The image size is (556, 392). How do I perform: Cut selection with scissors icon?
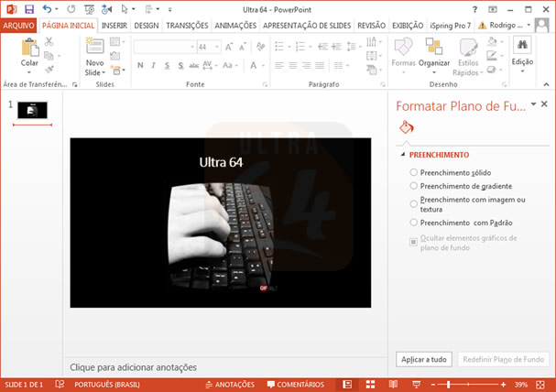click(49, 42)
